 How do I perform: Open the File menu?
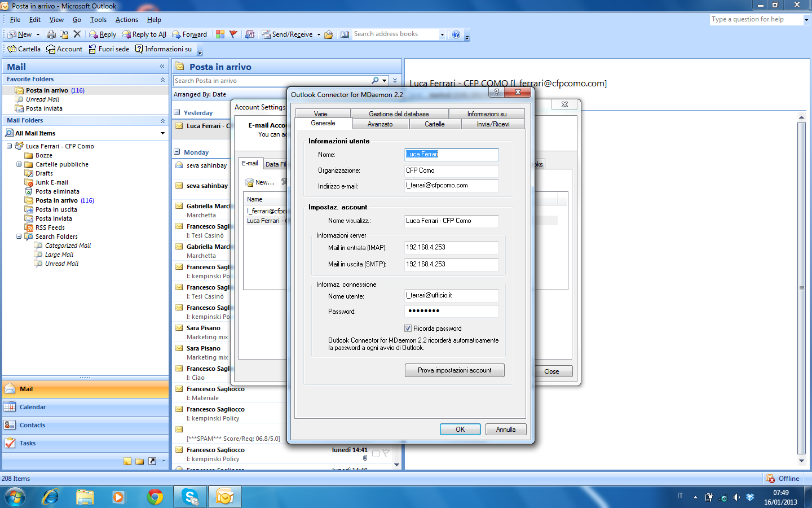(x=15, y=20)
